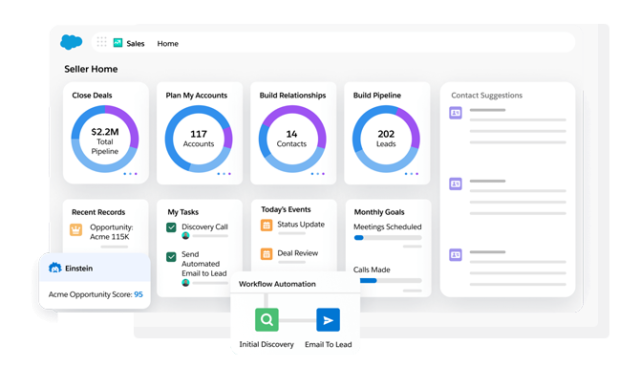Click the Today's Events heading
The width and height of the screenshot is (640, 367).
(286, 209)
